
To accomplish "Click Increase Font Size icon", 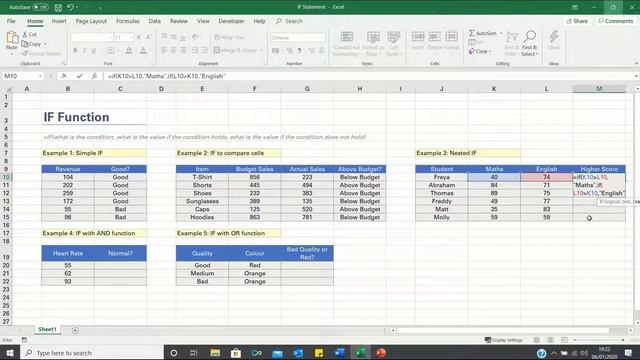I will [139, 38].
